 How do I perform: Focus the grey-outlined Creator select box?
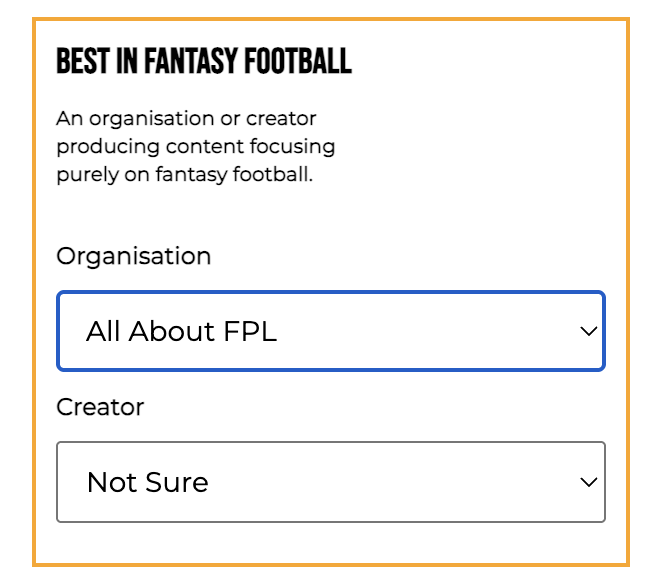(330, 482)
